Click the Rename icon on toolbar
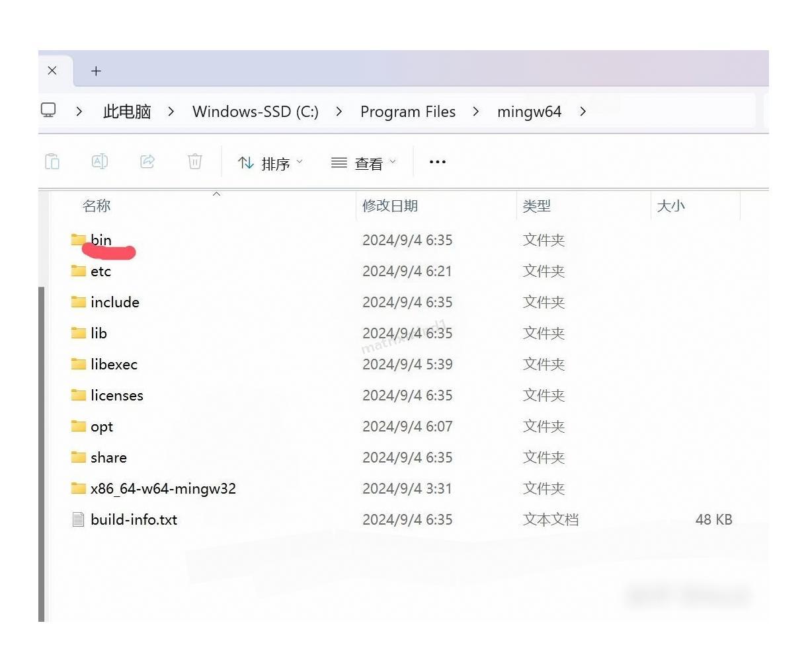This screenshot has width=808, height=672. (x=100, y=161)
